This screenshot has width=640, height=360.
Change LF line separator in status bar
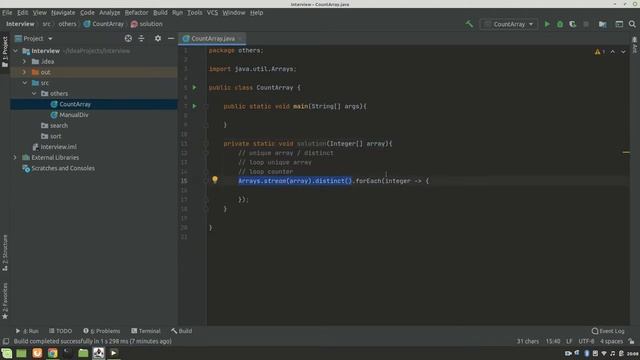569,341
